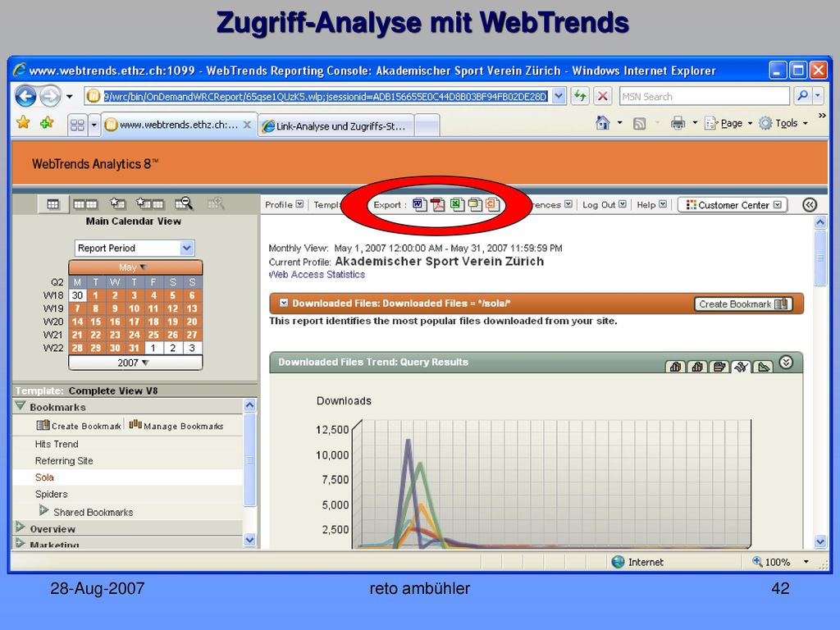Collapse Downloaded Files header toggle

pyautogui.click(x=284, y=303)
